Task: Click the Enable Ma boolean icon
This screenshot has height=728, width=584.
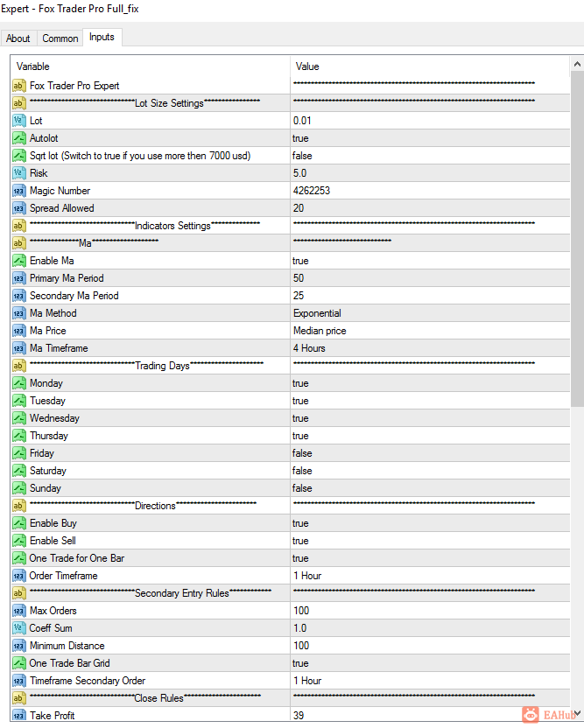Action: (x=19, y=261)
